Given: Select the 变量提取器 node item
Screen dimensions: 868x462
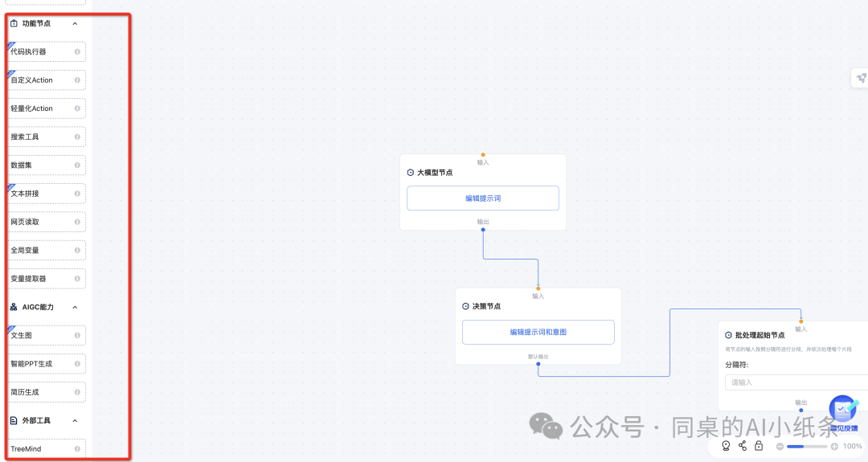Looking at the screenshot, I should pyautogui.click(x=47, y=279).
